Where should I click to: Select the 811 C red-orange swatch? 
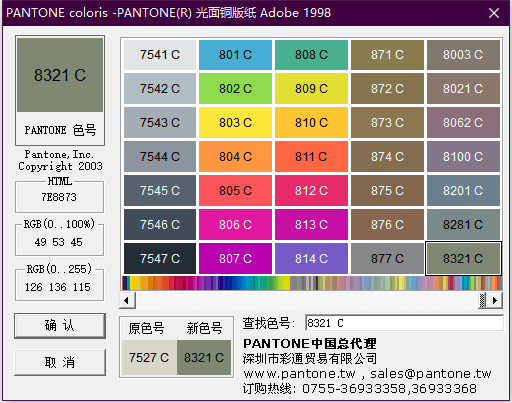click(x=311, y=157)
